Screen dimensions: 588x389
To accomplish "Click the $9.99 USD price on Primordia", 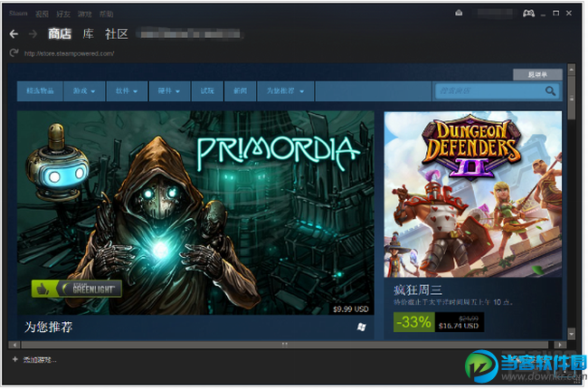I will (x=351, y=309).
